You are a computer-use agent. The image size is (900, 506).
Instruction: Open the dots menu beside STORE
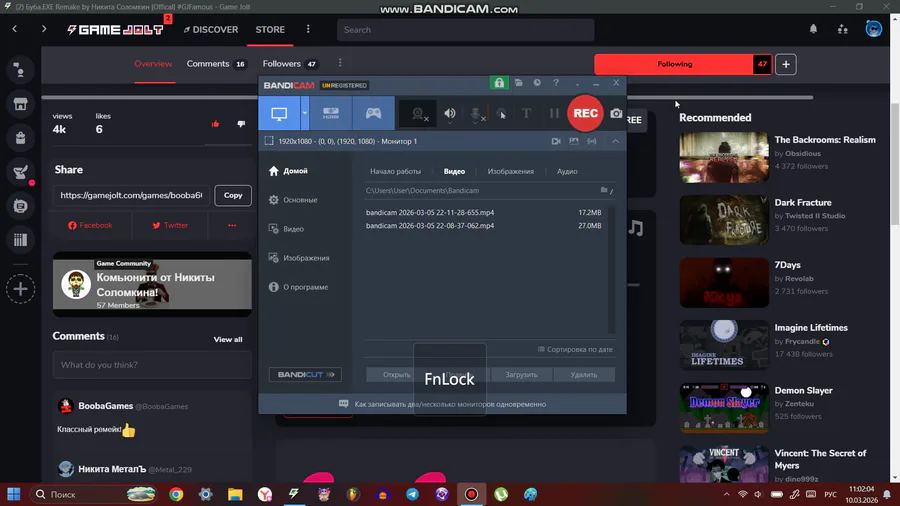[308, 29]
